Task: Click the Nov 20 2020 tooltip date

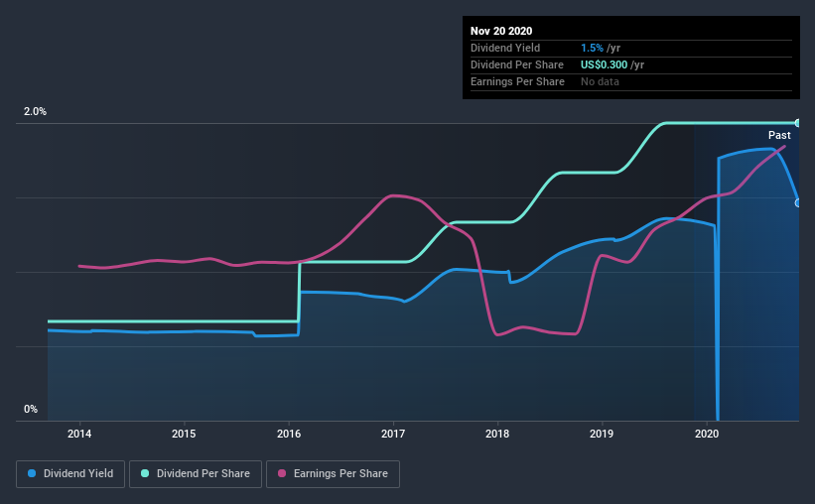Action: coord(501,31)
